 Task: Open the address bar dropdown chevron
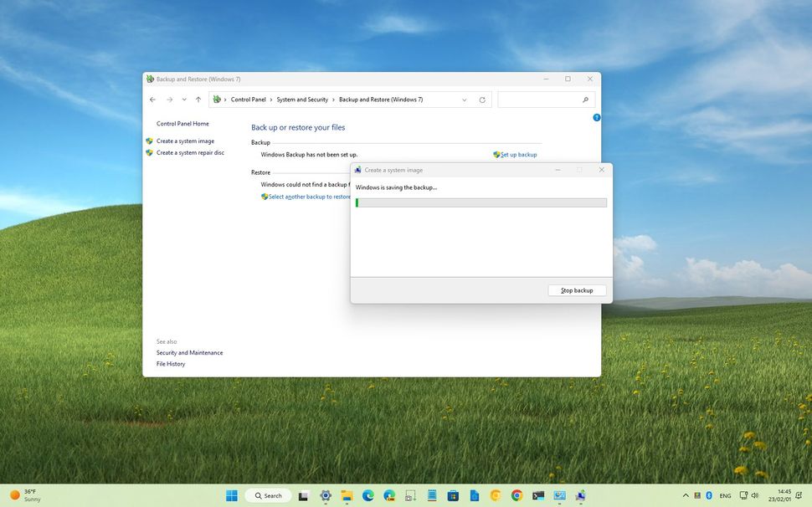(464, 100)
